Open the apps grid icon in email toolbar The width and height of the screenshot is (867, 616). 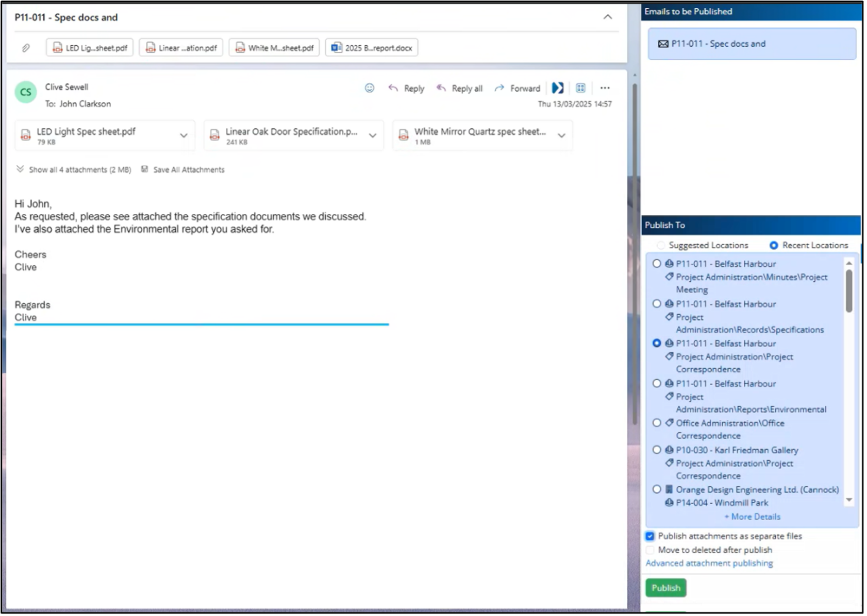tap(580, 88)
